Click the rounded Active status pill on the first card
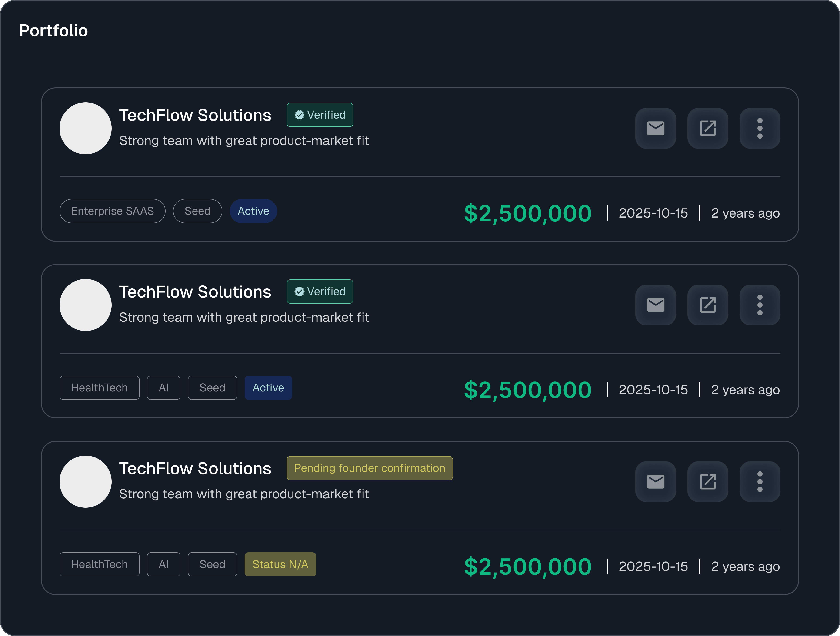This screenshot has width=840, height=636. 253,211
